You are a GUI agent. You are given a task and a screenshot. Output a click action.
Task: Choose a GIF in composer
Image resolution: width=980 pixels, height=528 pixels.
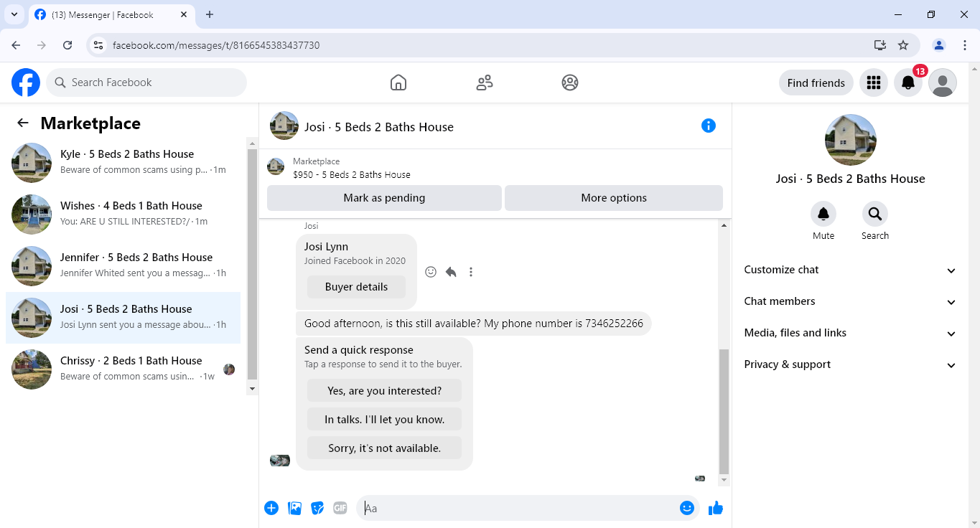(340, 509)
